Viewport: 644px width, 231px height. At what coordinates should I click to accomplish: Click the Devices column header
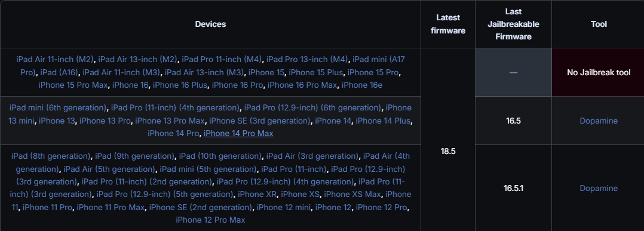[210, 24]
